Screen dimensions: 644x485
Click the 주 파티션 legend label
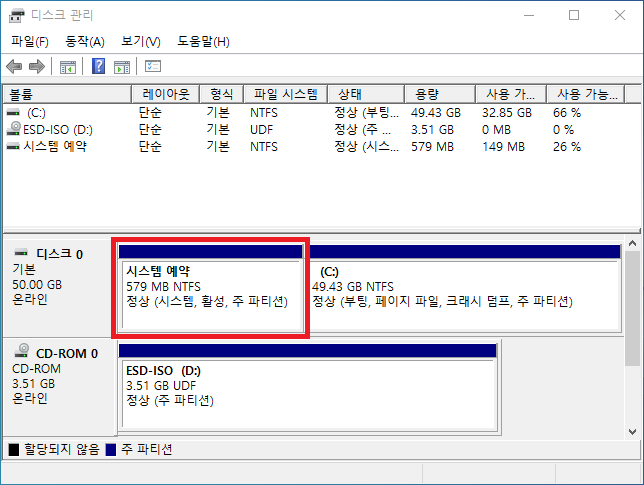pos(147,449)
